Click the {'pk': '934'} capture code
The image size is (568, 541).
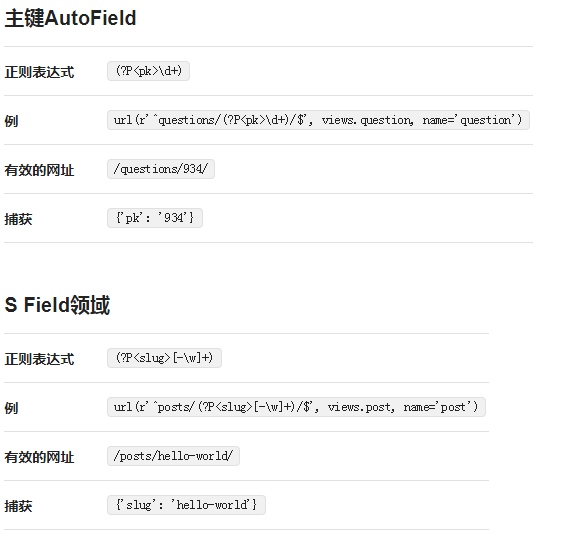pos(155,218)
